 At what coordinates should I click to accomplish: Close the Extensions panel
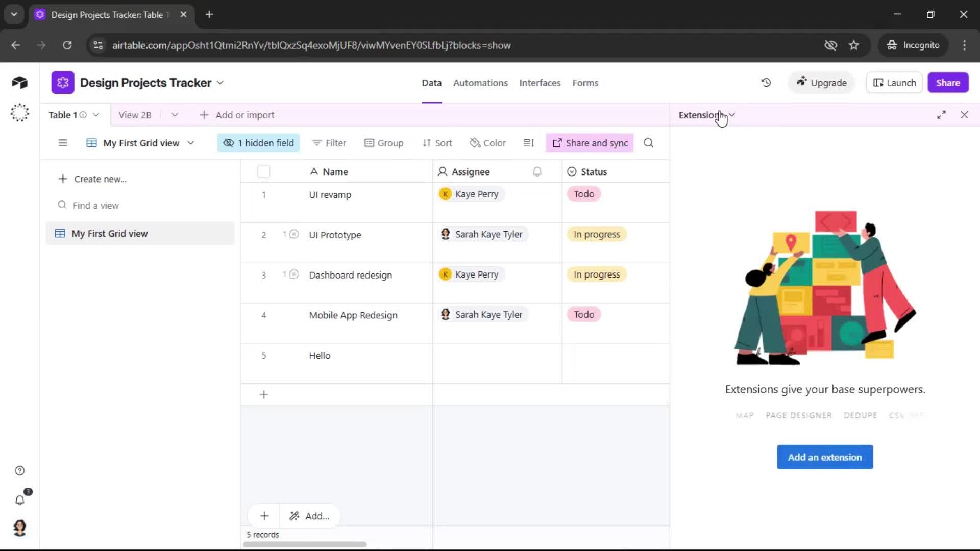click(x=964, y=115)
